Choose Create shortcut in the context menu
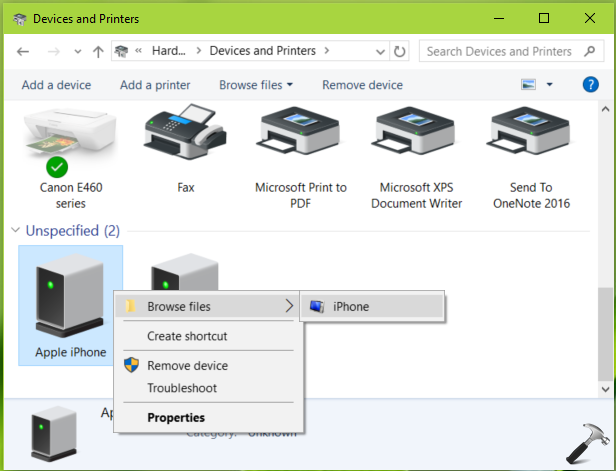The width and height of the screenshot is (616, 471). click(x=209, y=336)
